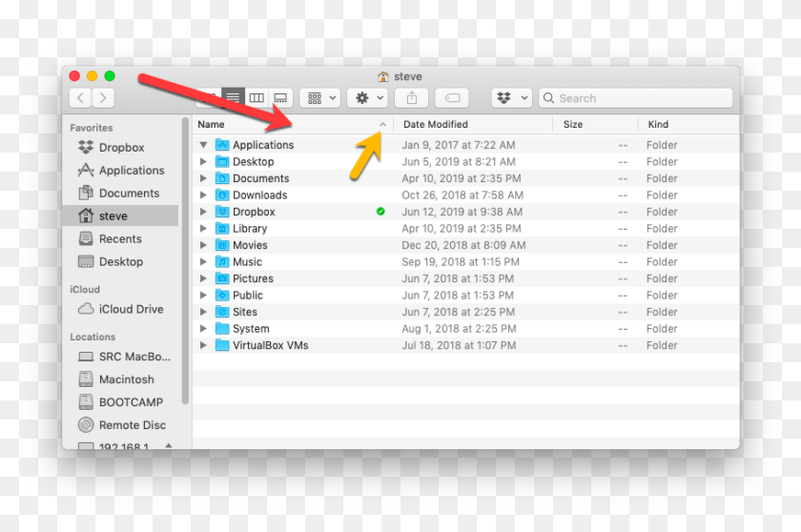The image size is (801, 532).
Task: Toggle sort order arrow in Name column
Action: (382, 125)
